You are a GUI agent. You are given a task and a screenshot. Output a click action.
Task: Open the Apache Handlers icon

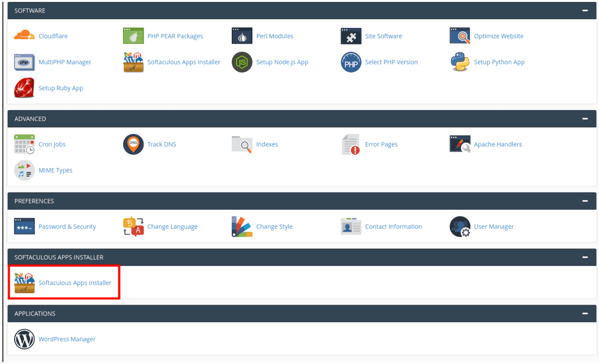(x=460, y=144)
